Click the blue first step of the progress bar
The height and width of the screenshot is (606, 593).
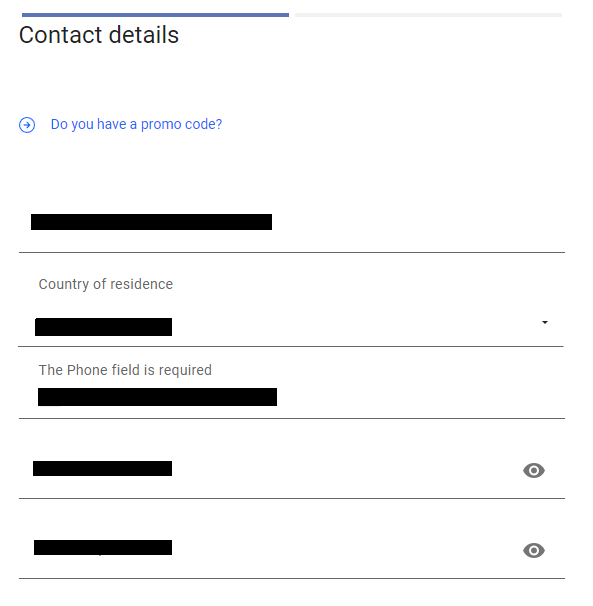155,15
